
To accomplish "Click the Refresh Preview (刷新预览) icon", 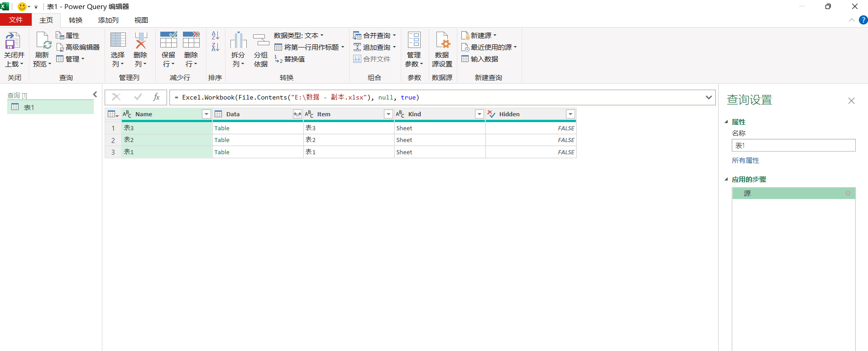I will coord(43,41).
